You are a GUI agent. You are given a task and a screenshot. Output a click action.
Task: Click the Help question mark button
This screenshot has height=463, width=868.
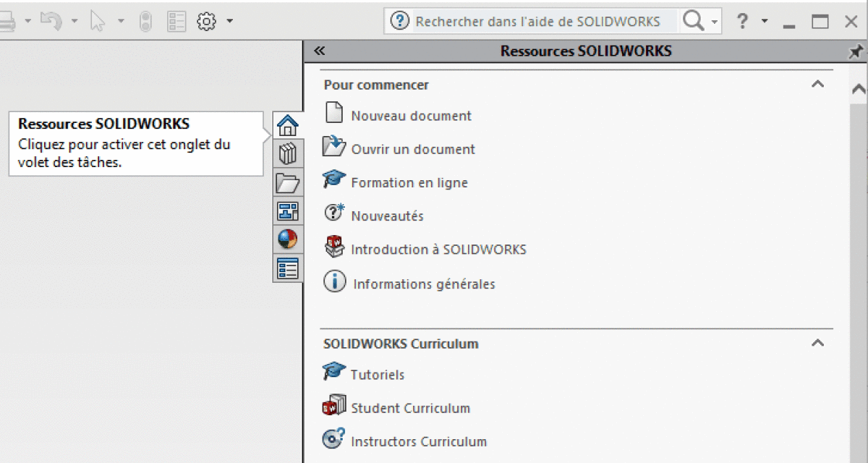tap(742, 22)
